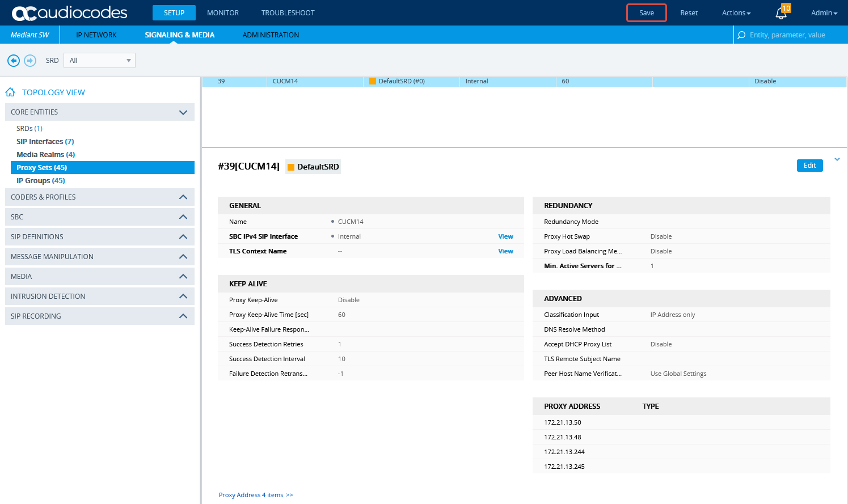Click the DNS Resolve Method row
Viewport: 848px width, 504px height.
click(x=681, y=329)
